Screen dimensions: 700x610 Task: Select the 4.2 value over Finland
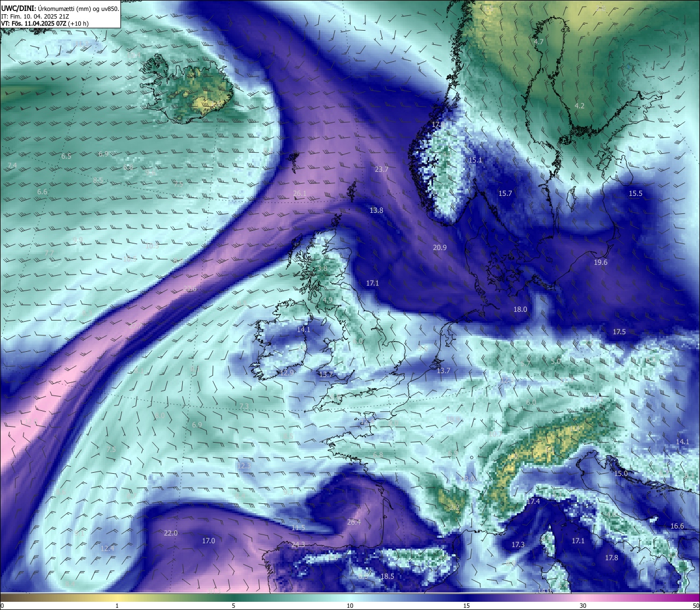pyautogui.click(x=580, y=106)
